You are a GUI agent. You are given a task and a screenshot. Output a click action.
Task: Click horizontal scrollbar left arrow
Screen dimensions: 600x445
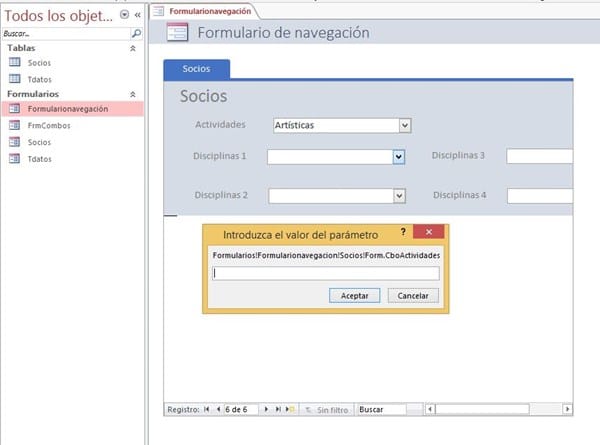click(x=430, y=409)
